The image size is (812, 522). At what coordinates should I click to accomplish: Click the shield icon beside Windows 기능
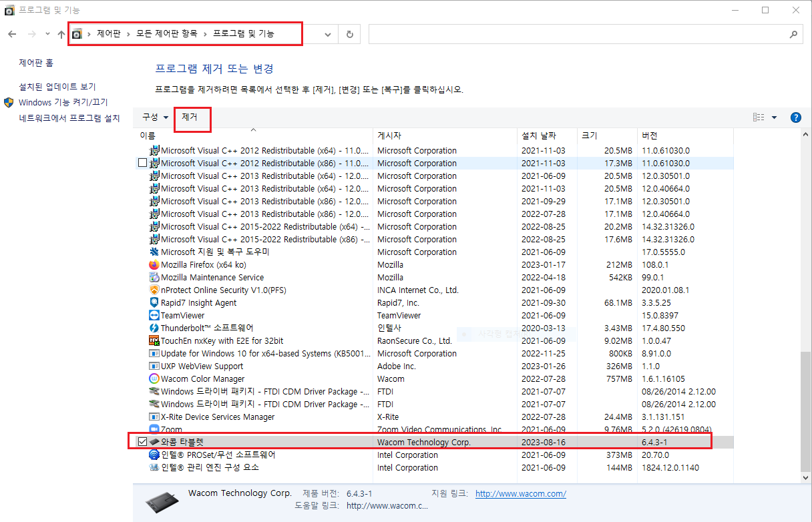9,103
